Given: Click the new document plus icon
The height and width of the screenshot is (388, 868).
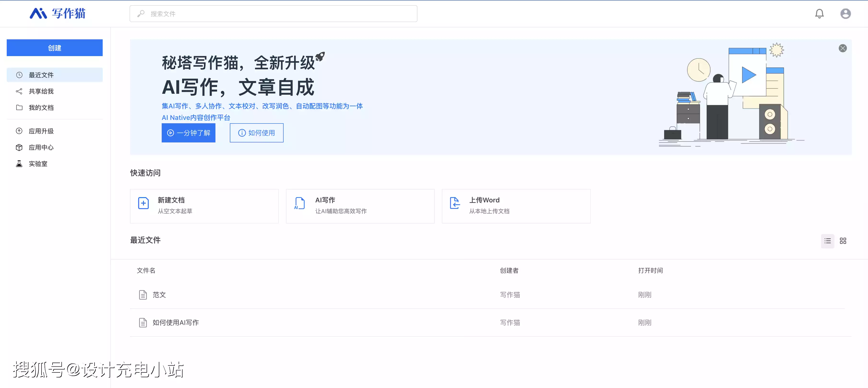Looking at the screenshot, I should pos(143,203).
